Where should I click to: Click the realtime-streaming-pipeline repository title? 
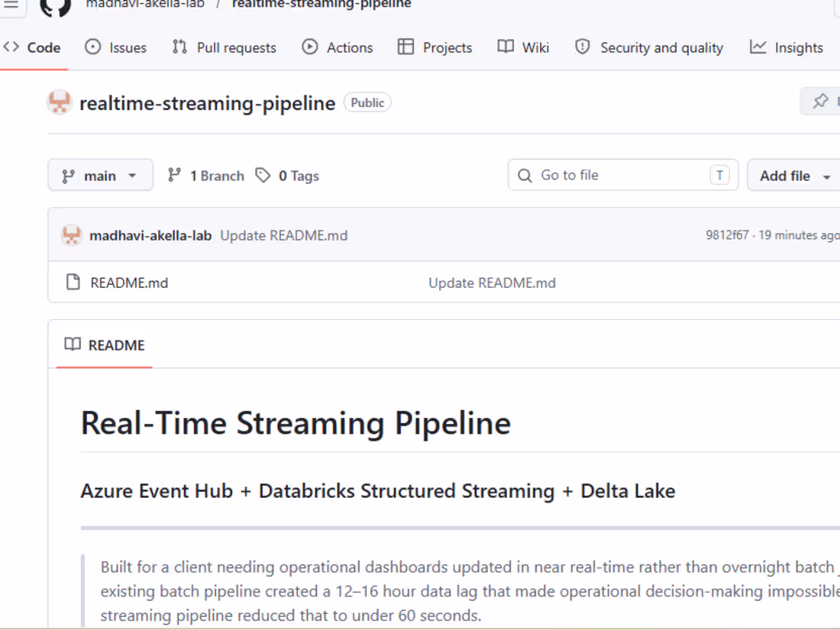coord(207,103)
